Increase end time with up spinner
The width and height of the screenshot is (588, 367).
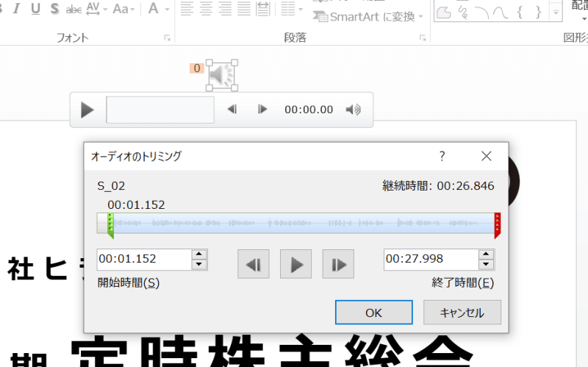click(487, 254)
